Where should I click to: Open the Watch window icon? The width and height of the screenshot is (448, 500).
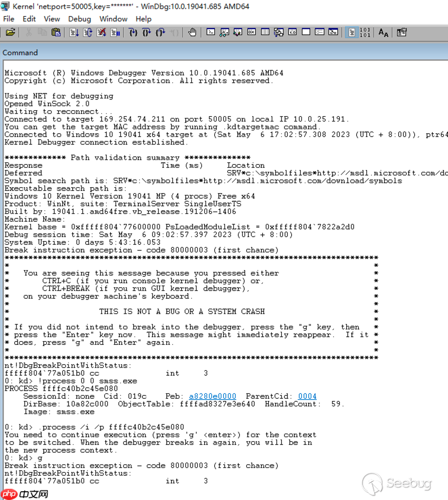[224, 32]
